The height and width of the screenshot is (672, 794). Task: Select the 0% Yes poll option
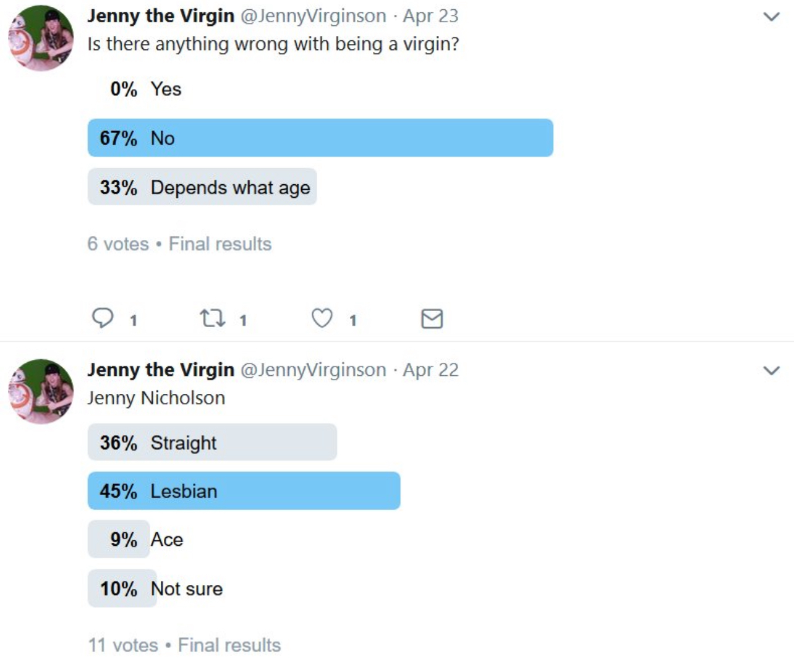(146, 89)
